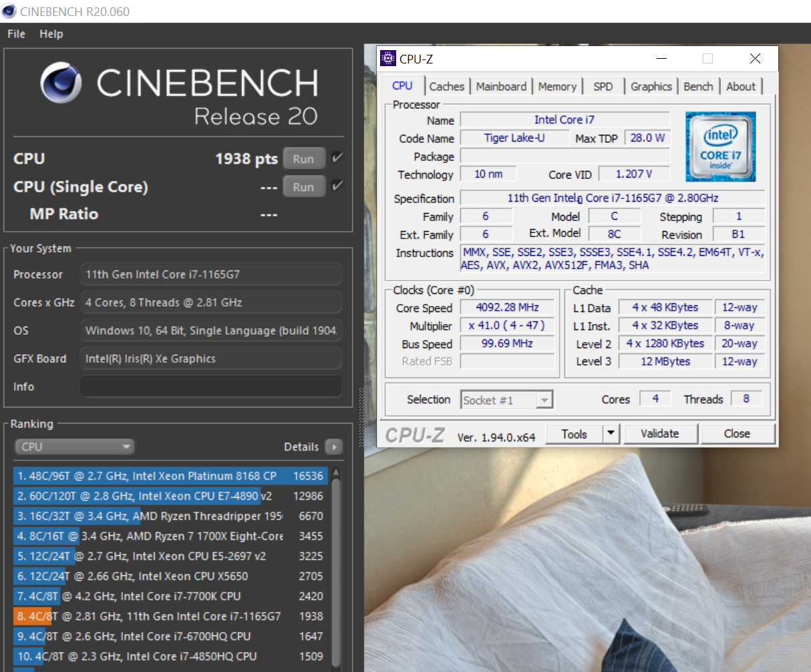
Task: Click the Code Name value Tiger Lake-U
Action: point(514,138)
